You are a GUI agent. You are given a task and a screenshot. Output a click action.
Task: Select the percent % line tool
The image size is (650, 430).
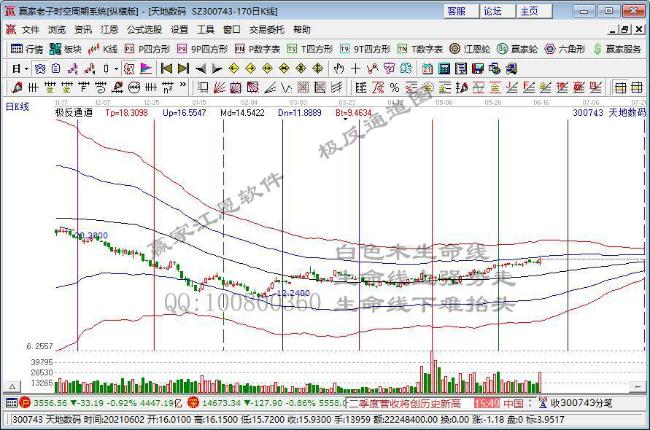pos(394,87)
